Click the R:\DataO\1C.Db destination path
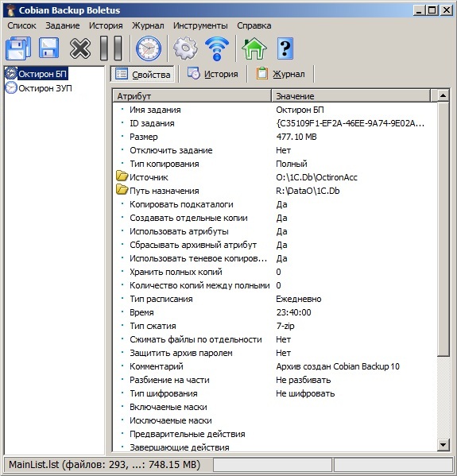The height and width of the screenshot is (476, 457). (x=308, y=191)
